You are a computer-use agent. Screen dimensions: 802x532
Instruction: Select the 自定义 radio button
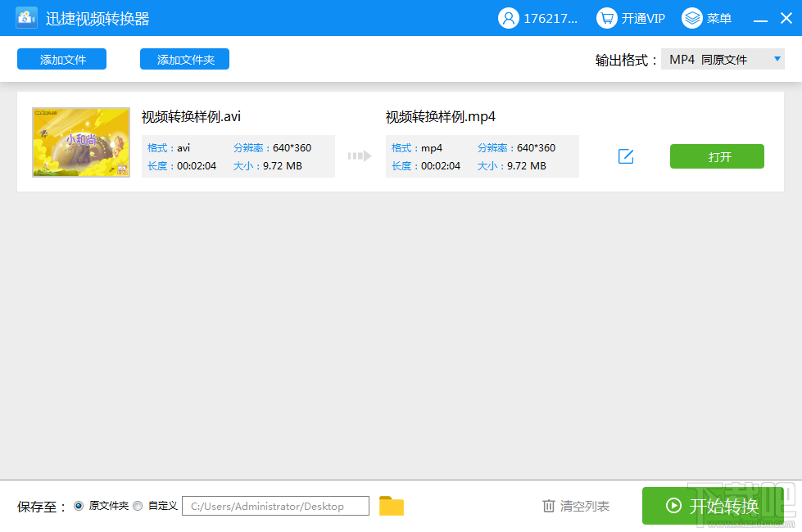pyautogui.click(x=138, y=506)
